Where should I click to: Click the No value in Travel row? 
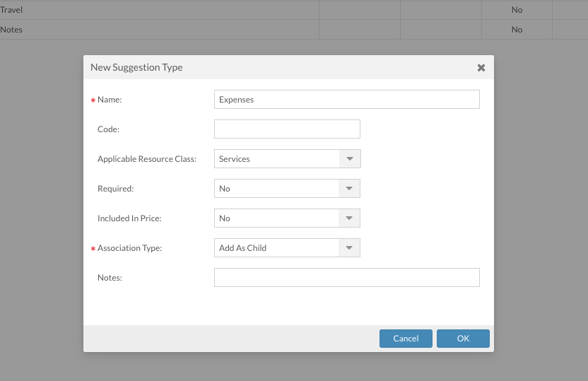click(517, 10)
